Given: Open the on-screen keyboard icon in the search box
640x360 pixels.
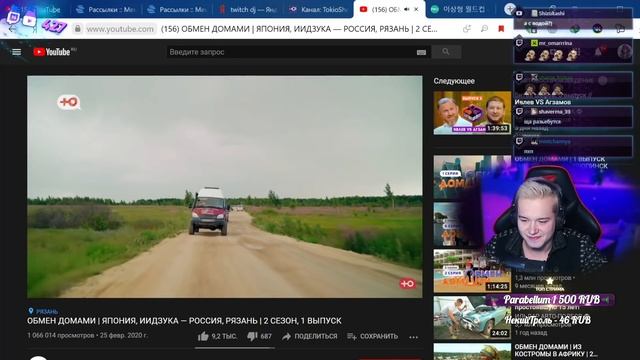Looking at the screenshot, I should tap(421, 52).
